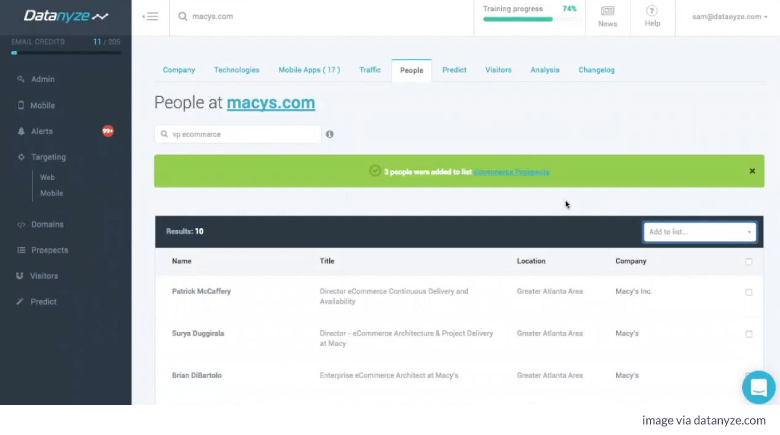Click the Alerts bell icon
780x435 pixels.
pos(21,131)
